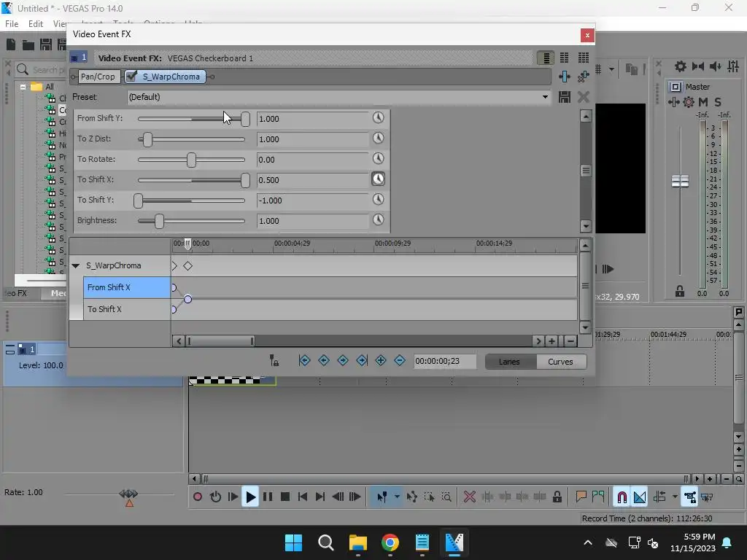This screenshot has width=747, height=560.
Task: Jump to the last keyframe
Action: click(x=362, y=361)
